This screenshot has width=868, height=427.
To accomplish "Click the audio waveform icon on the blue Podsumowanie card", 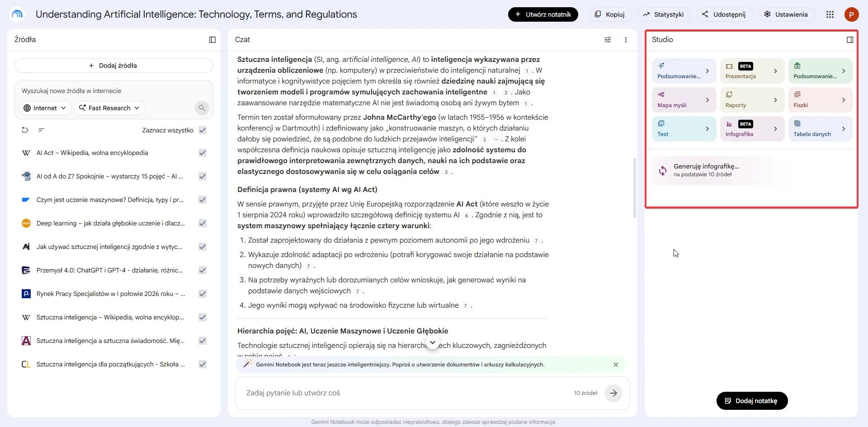I will [x=661, y=66].
